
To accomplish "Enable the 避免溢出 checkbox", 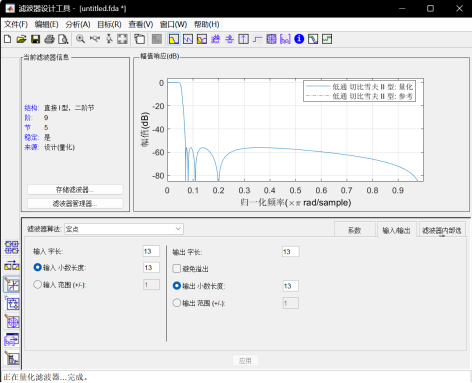I will (x=177, y=268).
